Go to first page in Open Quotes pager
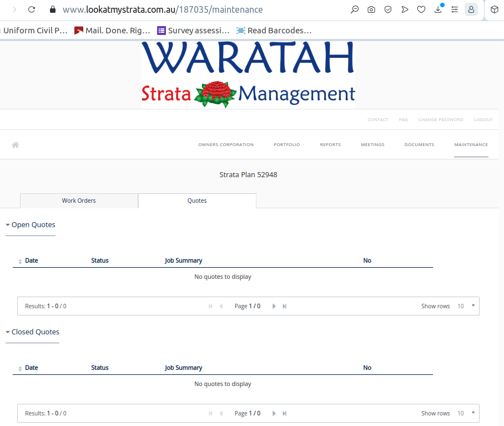The image size is (504, 426). (x=210, y=306)
